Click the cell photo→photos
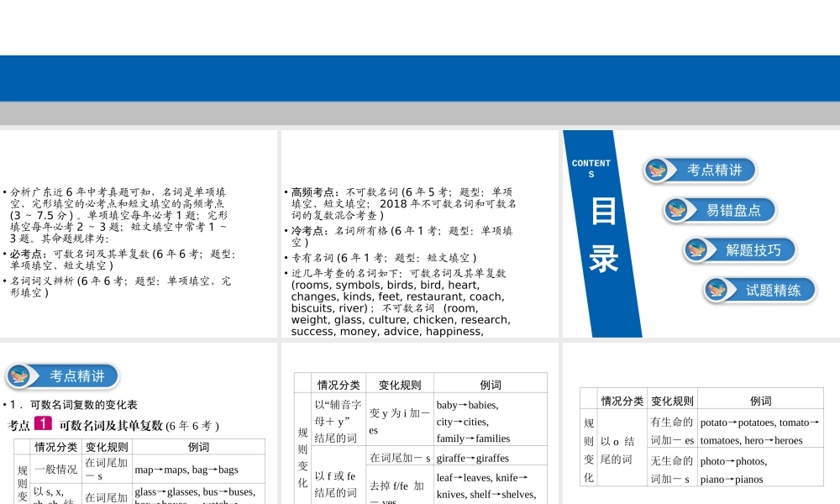This screenshot has width=840, height=504. coord(733,461)
